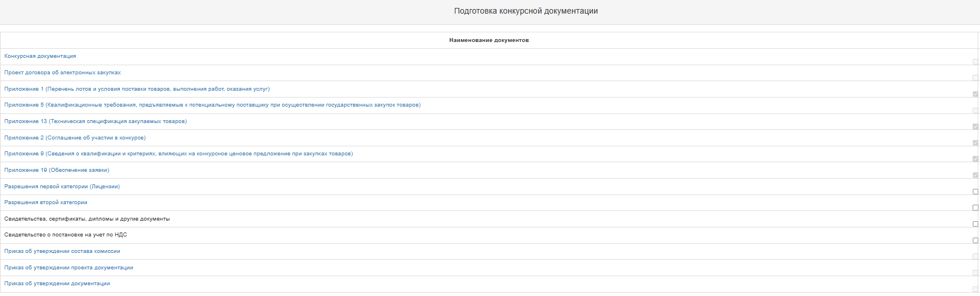The height and width of the screenshot is (296, 980).
Task: Enable checkbox for Свидетельства, сертификаты, дипломы row
Action: point(975,224)
